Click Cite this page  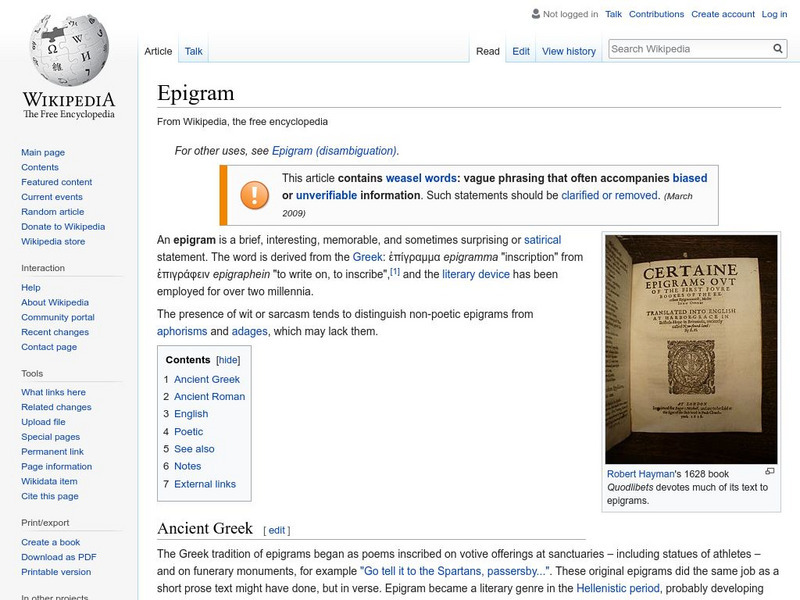(x=49, y=495)
